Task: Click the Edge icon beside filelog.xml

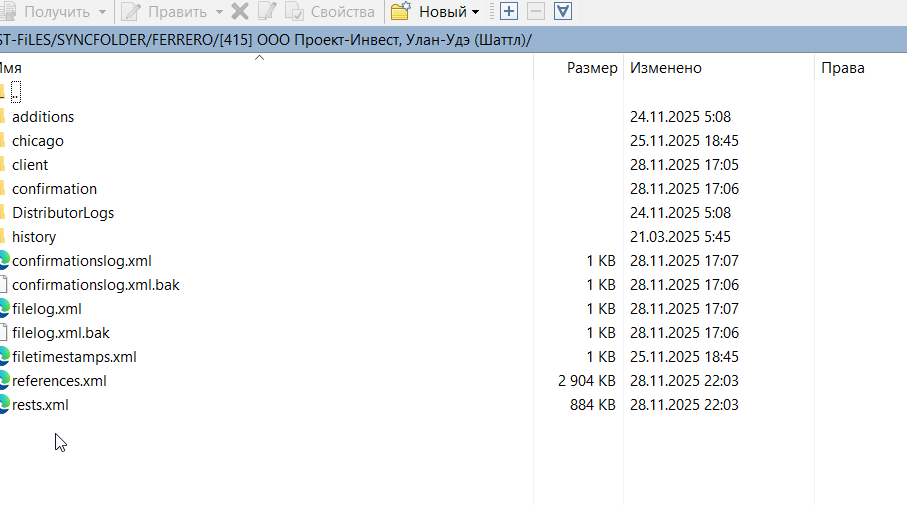Action: [4, 308]
